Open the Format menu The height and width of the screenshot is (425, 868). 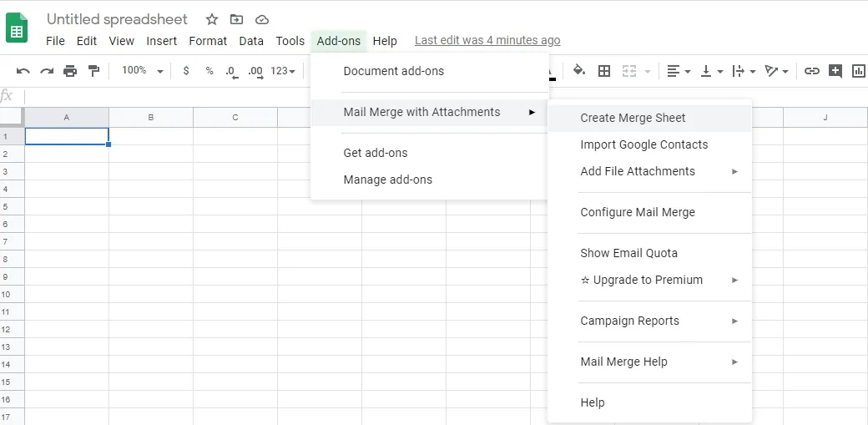pyautogui.click(x=208, y=41)
